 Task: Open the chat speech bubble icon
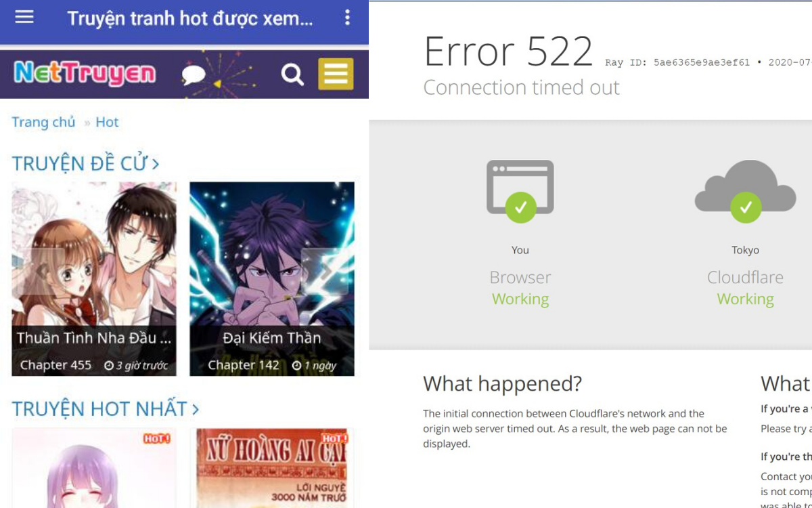pos(194,75)
